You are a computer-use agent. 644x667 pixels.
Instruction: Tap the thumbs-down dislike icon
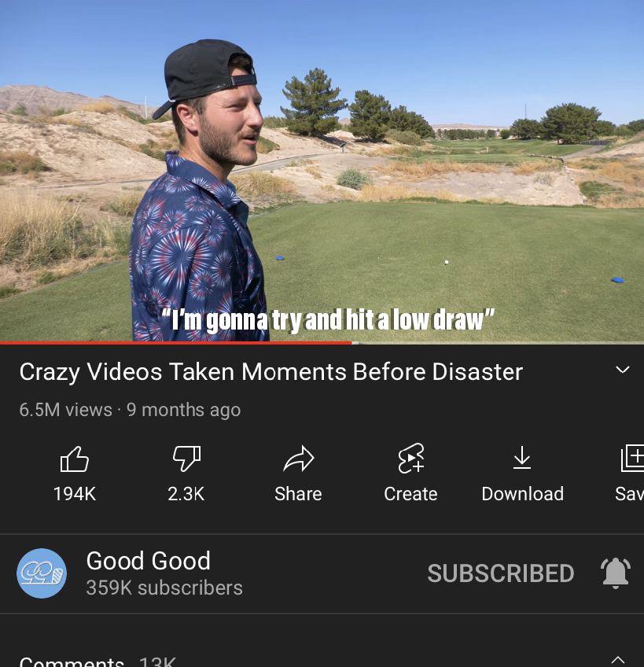pos(186,458)
